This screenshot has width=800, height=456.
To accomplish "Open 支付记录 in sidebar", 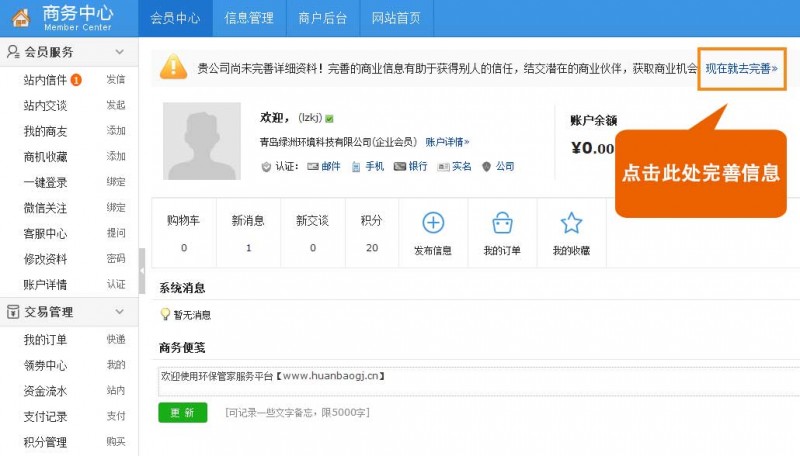I will [45, 416].
